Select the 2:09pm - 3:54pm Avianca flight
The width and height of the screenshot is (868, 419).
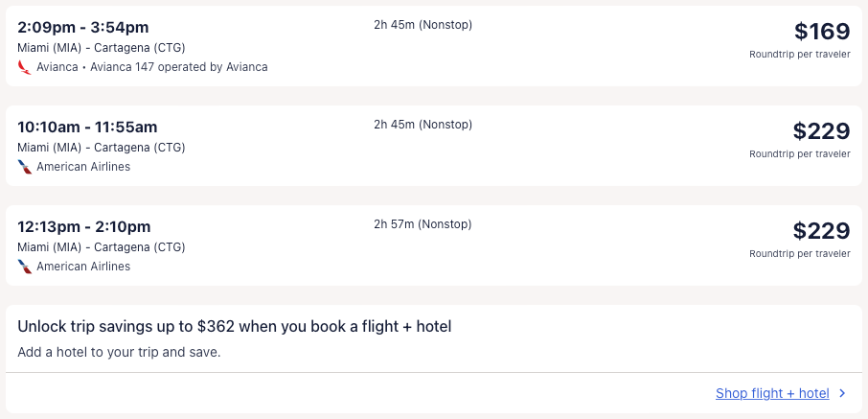point(83,27)
